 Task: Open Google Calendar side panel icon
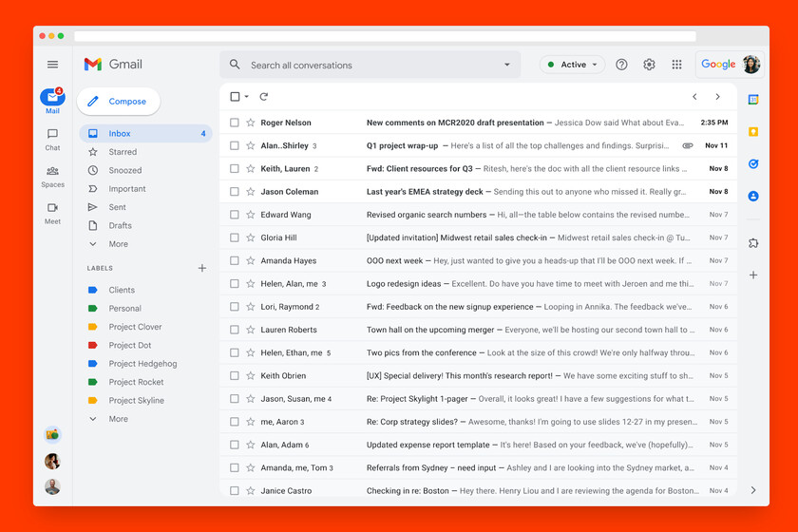click(x=753, y=100)
